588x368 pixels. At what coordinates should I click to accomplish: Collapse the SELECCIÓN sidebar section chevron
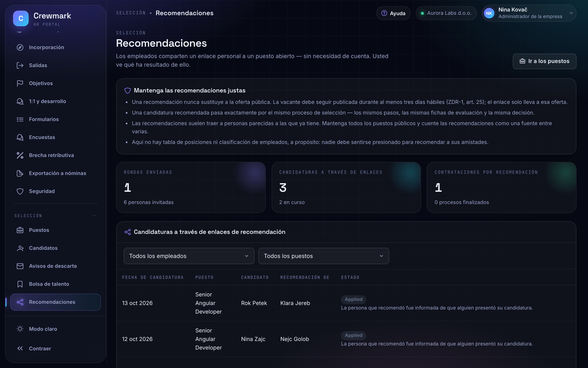click(94, 216)
